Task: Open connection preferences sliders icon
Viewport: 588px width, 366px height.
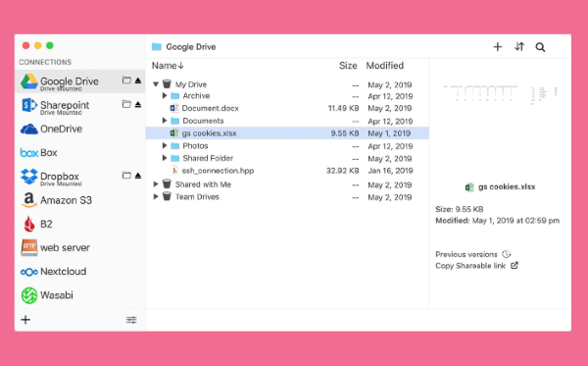Action: point(131,320)
